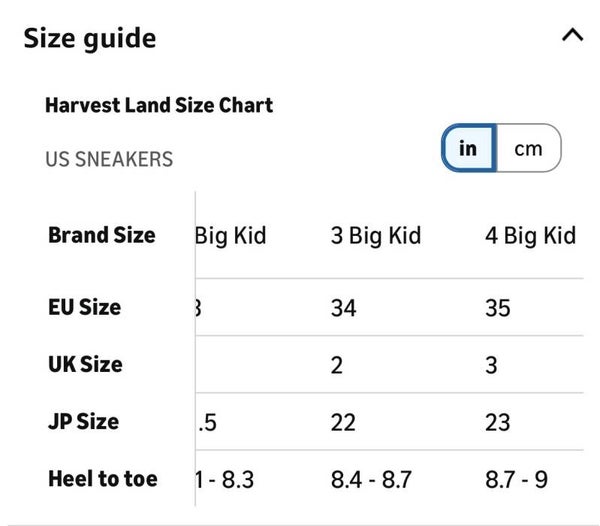600x526 pixels.
Task: Select the 4 Big Kid column
Action: click(530, 236)
